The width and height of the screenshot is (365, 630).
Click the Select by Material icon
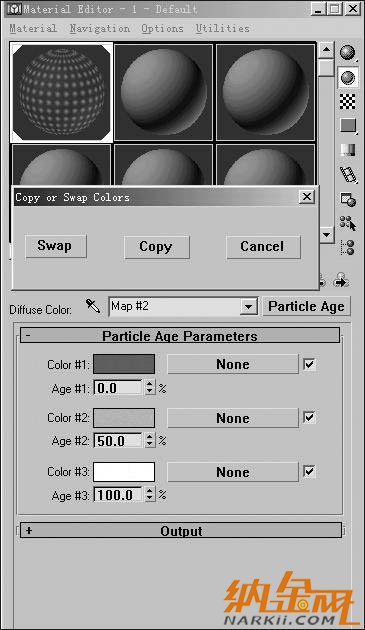click(x=348, y=223)
